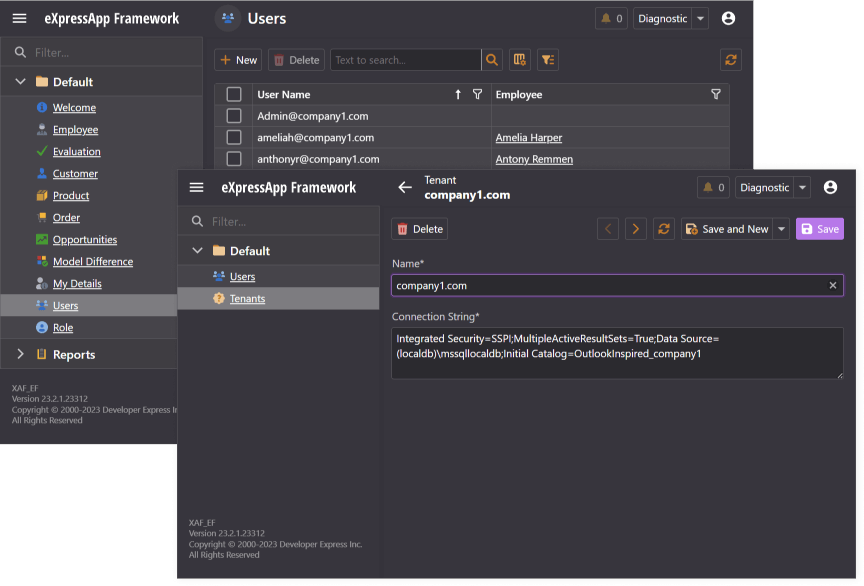Filter the Employee column
864x586 pixels.
(715, 94)
